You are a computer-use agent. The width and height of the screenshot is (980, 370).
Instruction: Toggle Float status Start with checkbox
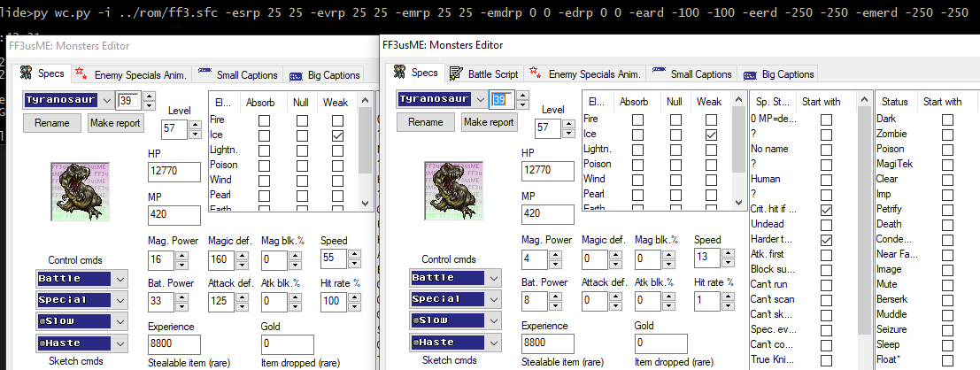pyautogui.click(x=948, y=360)
